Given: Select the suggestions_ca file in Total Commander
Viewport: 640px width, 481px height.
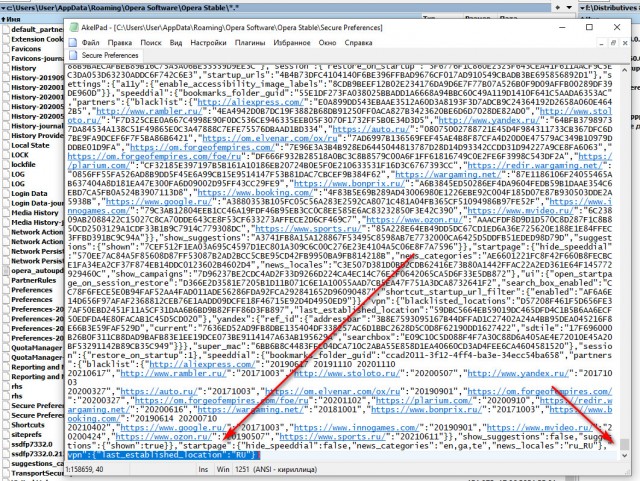Looking at the screenshot, I should [37, 463].
